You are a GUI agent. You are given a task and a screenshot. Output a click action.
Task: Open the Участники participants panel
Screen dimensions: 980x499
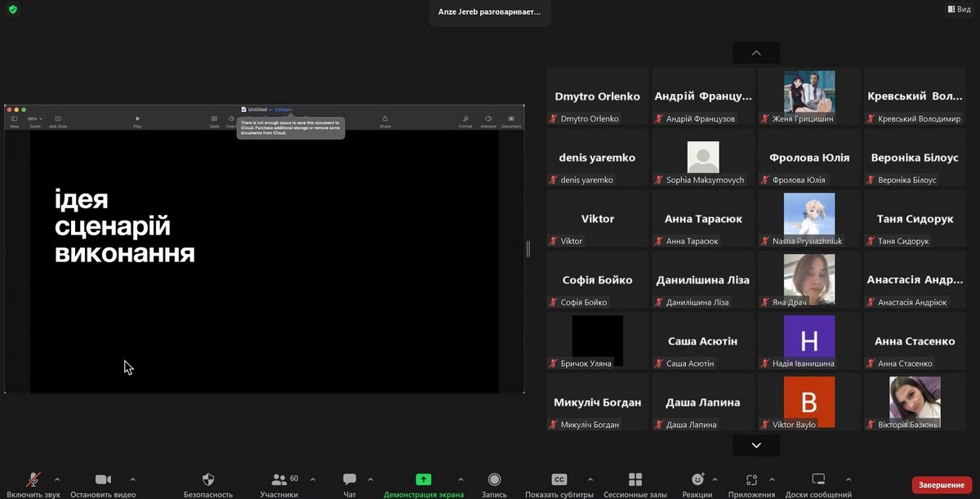point(279,480)
